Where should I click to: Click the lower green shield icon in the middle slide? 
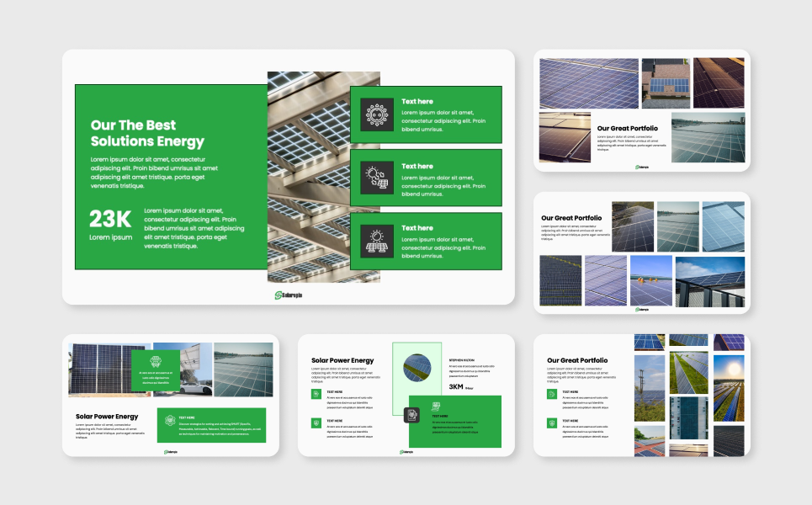pos(316,423)
